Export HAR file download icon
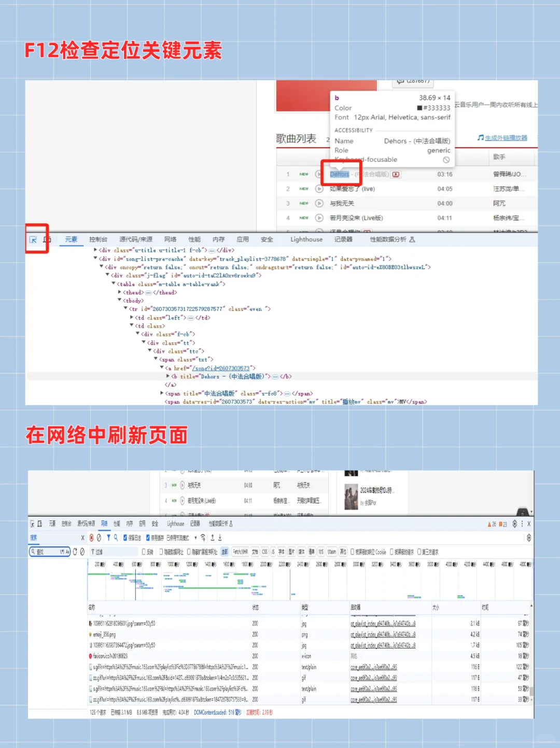Screen dimensions: 560x748 [220, 538]
